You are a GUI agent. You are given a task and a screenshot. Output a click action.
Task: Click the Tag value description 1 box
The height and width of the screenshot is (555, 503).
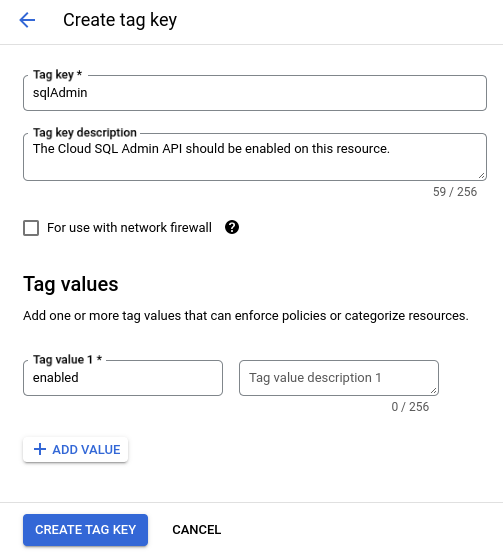pyautogui.click(x=339, y=378)
